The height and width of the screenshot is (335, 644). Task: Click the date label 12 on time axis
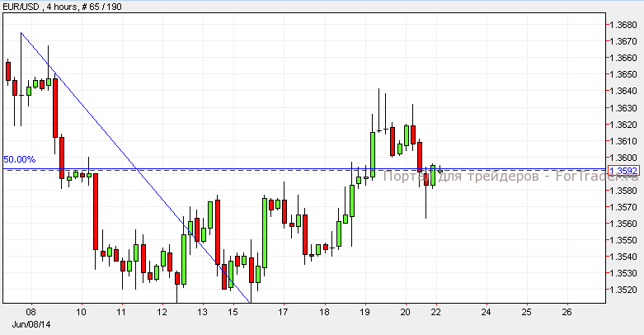pyautogui.click(x=162, y=312)
